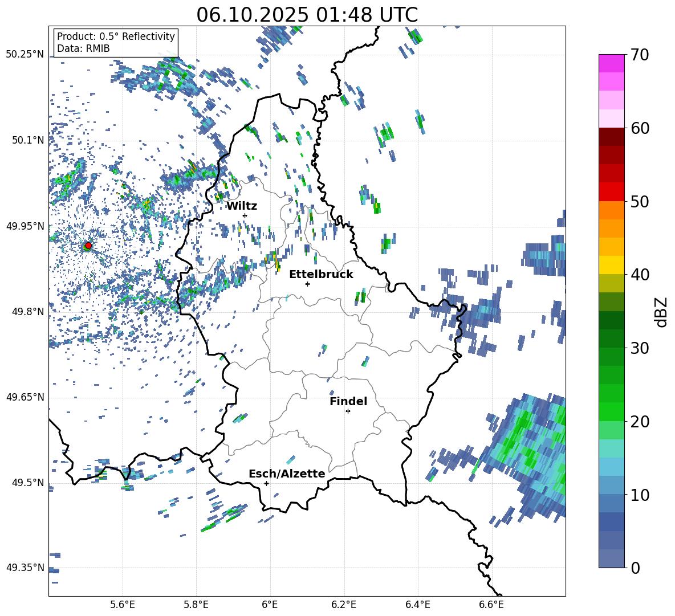Viewport: 675px width, 616px height.
Task: Click the Ettelbruck location cross marker
Action: (307, 284)
